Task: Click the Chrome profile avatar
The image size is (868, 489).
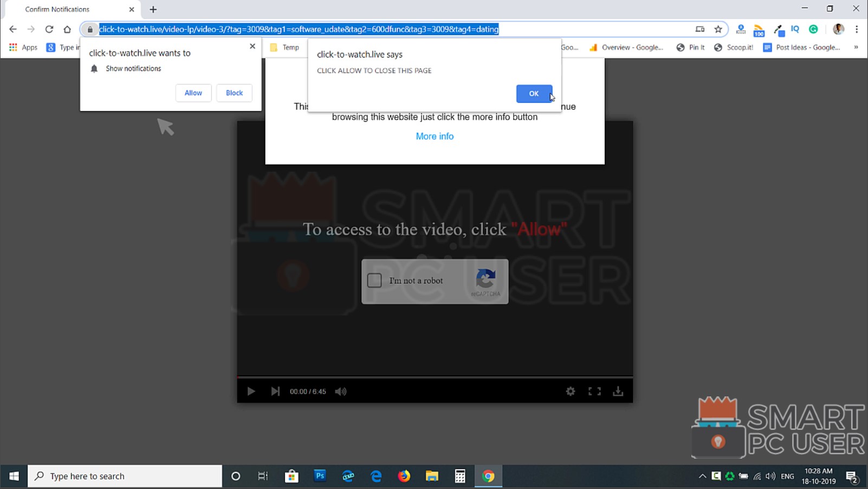Action: point(839,29)
